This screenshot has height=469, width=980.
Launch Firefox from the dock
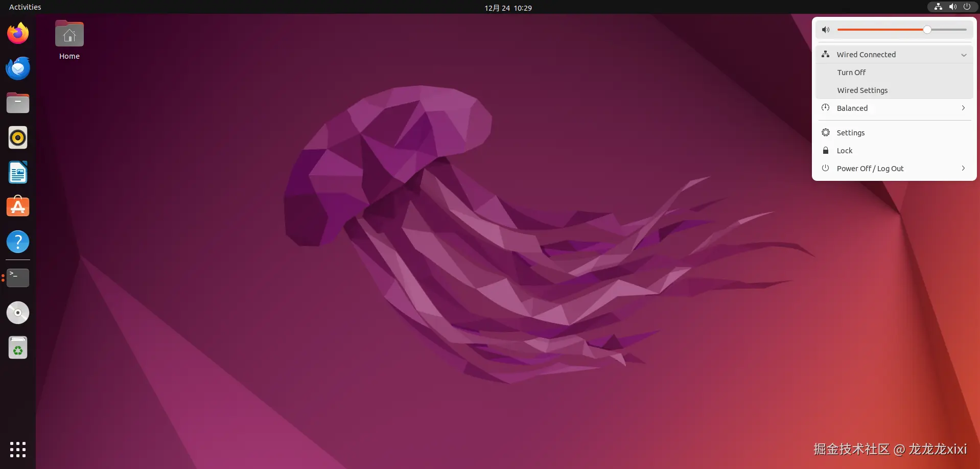18,34
